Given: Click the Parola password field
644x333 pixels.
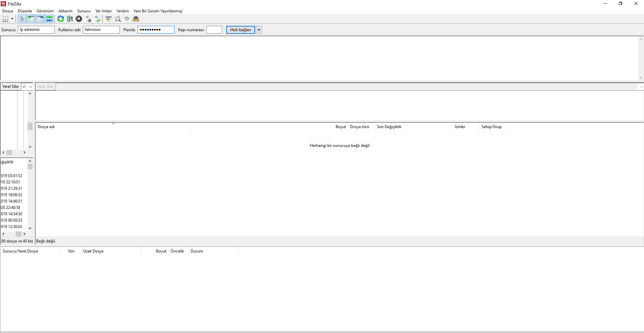Looking at the screenshot, I should point(156,30).
